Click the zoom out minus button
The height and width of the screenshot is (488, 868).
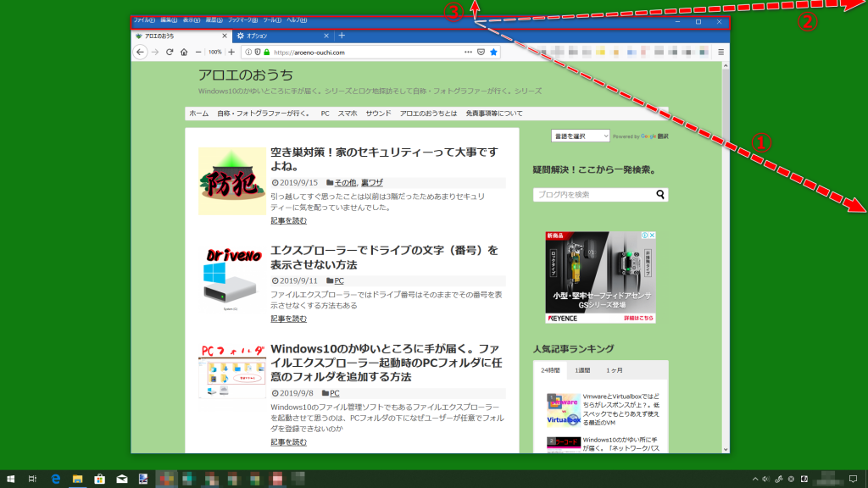point(198,52)
